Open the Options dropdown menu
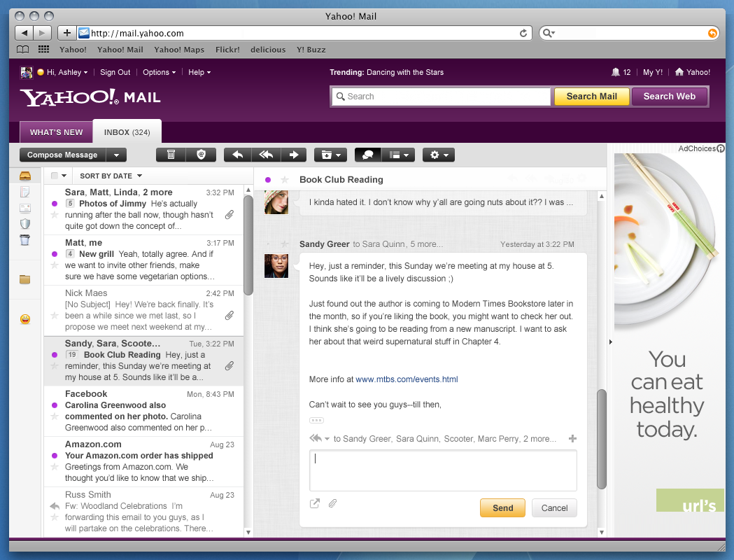The height and width of the screenshot is (560, 734). coord(159,72)
